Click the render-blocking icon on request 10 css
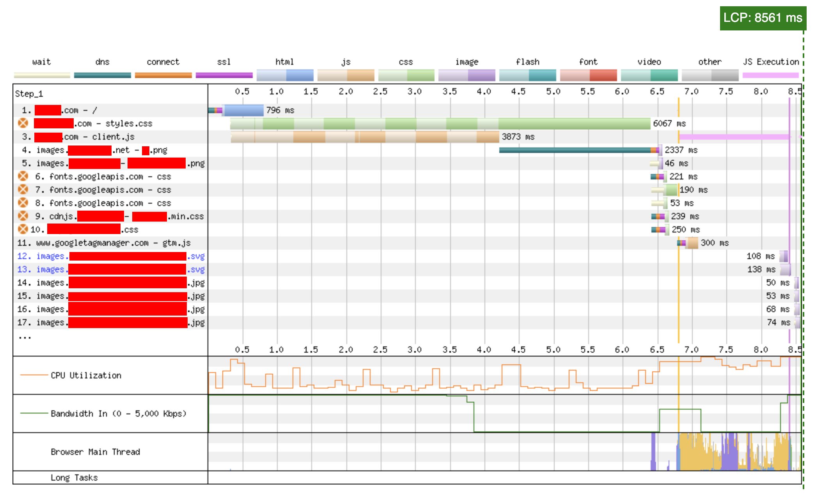Viewport: 816px width, 504px height. pos(23,229)
